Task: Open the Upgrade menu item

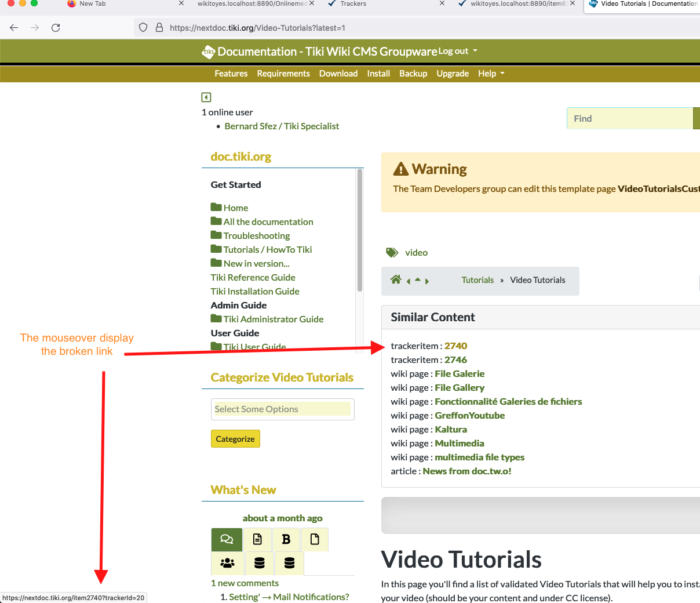Action: [453, 74]
